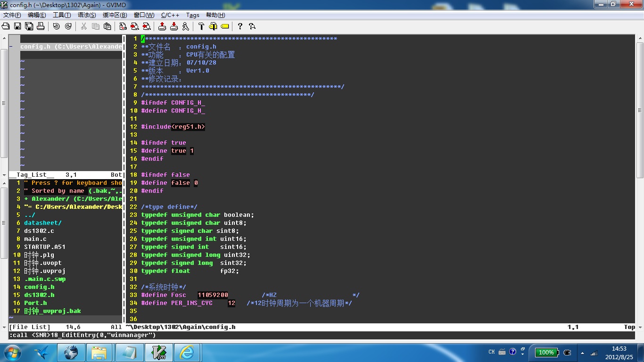
Task: Print the buffer using the printer icon
Action: (41, 26)
